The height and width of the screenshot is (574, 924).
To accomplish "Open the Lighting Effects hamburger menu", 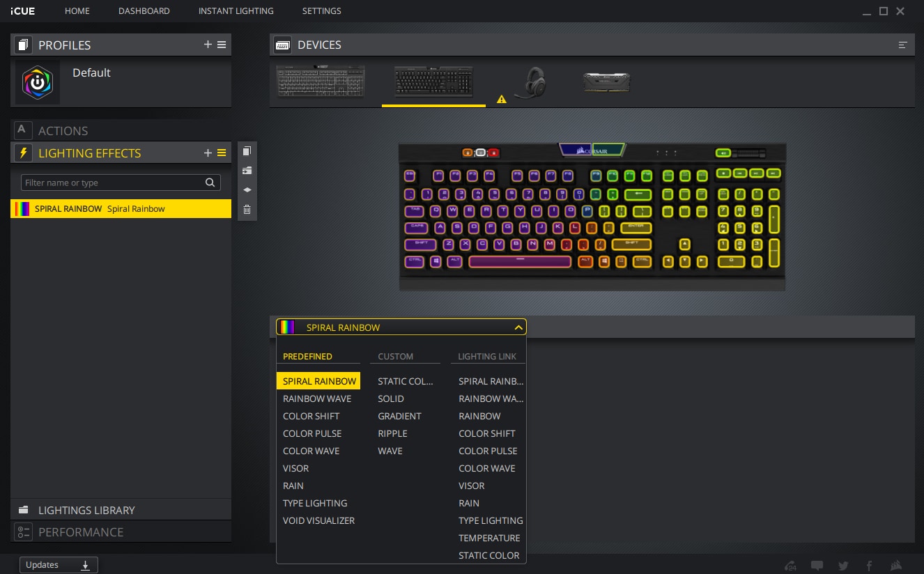I will (222, 153).
